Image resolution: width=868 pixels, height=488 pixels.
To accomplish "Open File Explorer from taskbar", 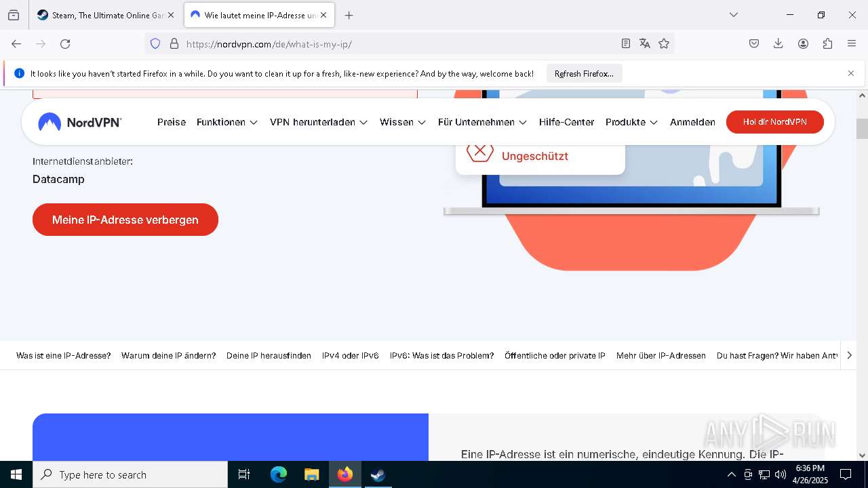I will coord(311,474).
